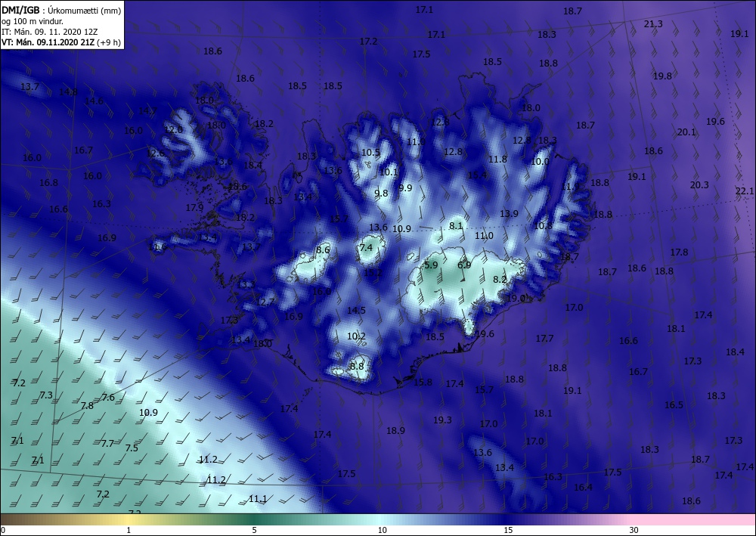
Task: Click the 20.1 value label
Action: point(686,132)
